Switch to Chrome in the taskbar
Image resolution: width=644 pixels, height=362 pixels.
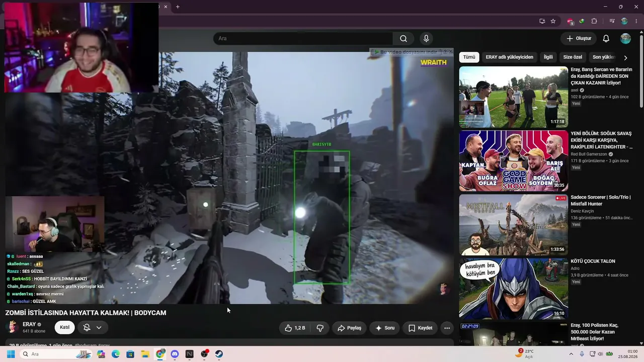[x=160, y=354]
